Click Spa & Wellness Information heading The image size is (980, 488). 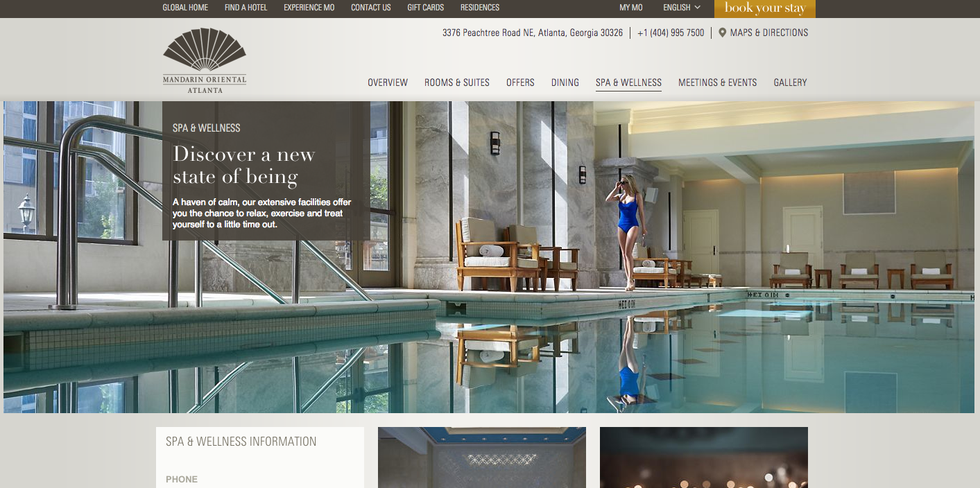pos(241,442)
